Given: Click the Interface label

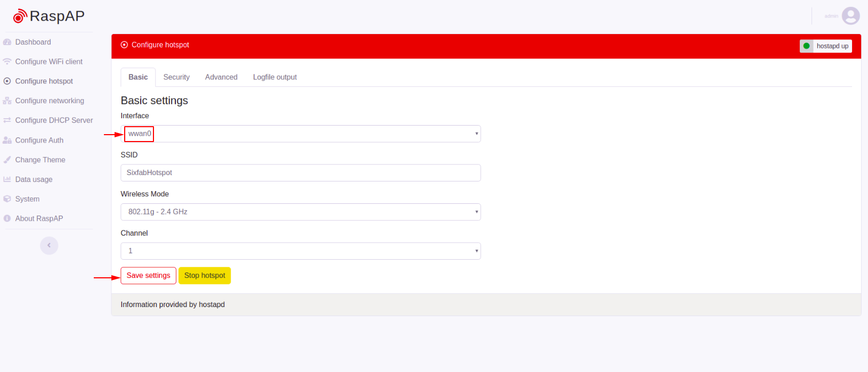Looking at the screenshot, I should [135, 116].
